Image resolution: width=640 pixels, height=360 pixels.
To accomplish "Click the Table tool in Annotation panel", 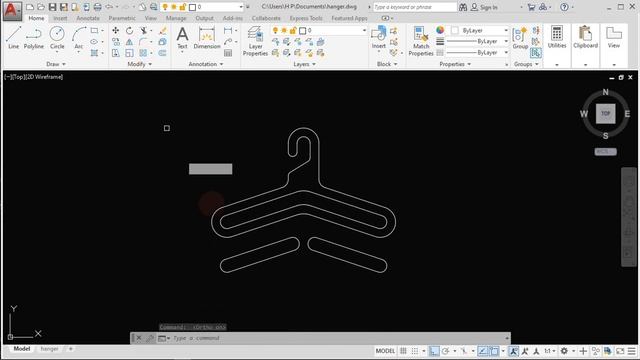I will [228, 53].
